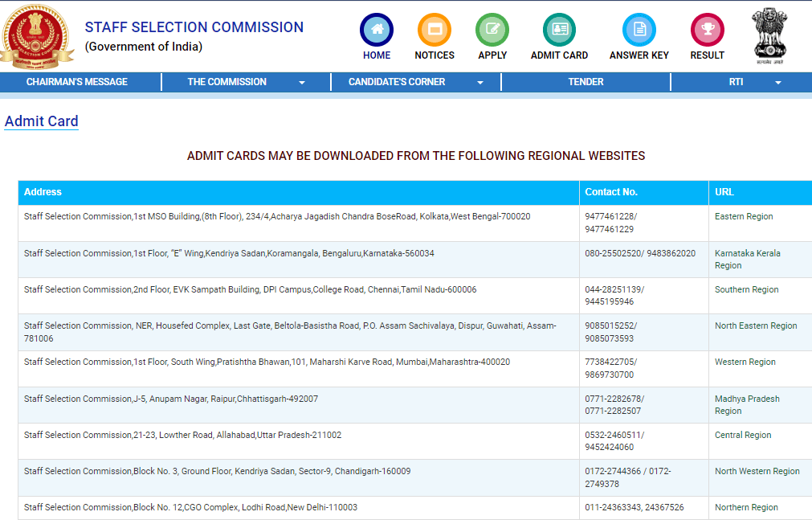The width and height of the screenshot is (812, 520).
Task: Click the APPLY label text
Action: coord(492,55)
